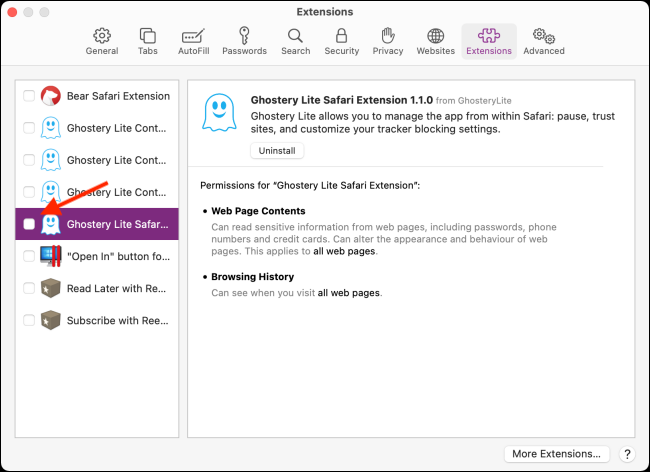Switch to the Websites tab label
The width and height of the screenshot is (650, 472).
coord(435,51)
